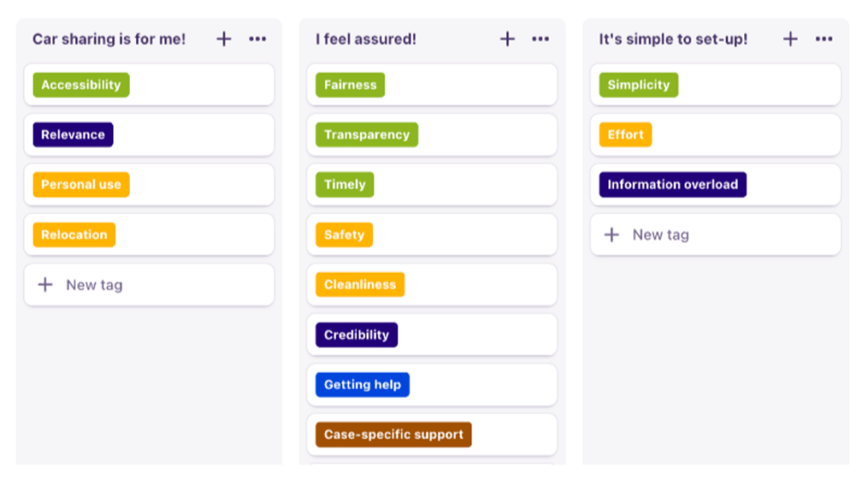Open the Case-specific support tag
This screenshot has height=480, width=868.
(x=393, y=435)
